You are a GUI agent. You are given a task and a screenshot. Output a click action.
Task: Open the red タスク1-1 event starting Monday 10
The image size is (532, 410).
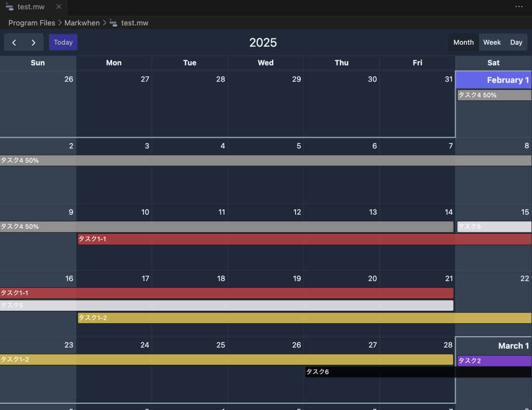(304, 239)
